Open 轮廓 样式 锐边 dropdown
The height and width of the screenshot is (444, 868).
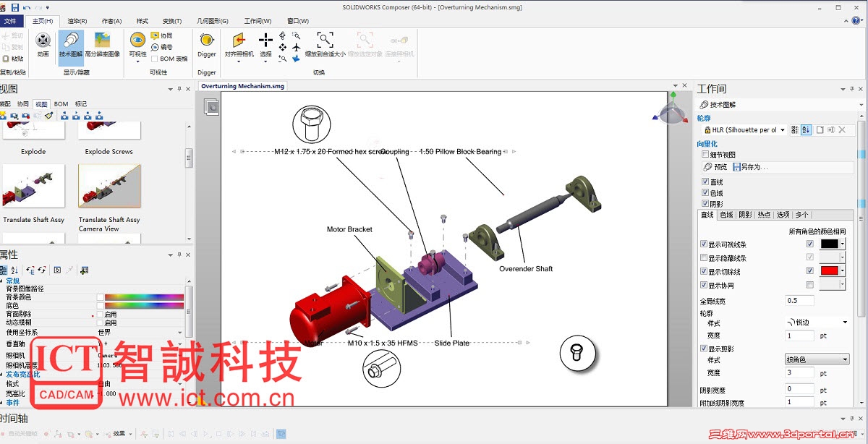point(845,322)
